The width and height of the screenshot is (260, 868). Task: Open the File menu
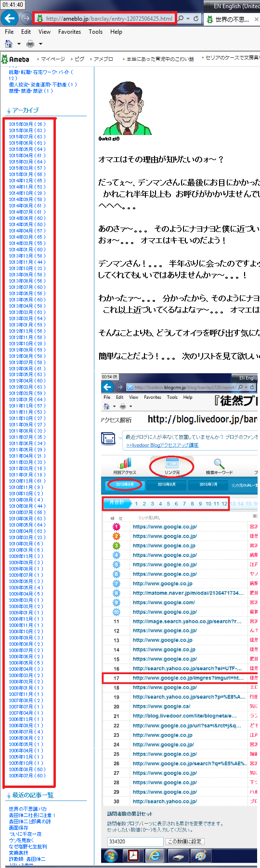[x=9, y=32]
